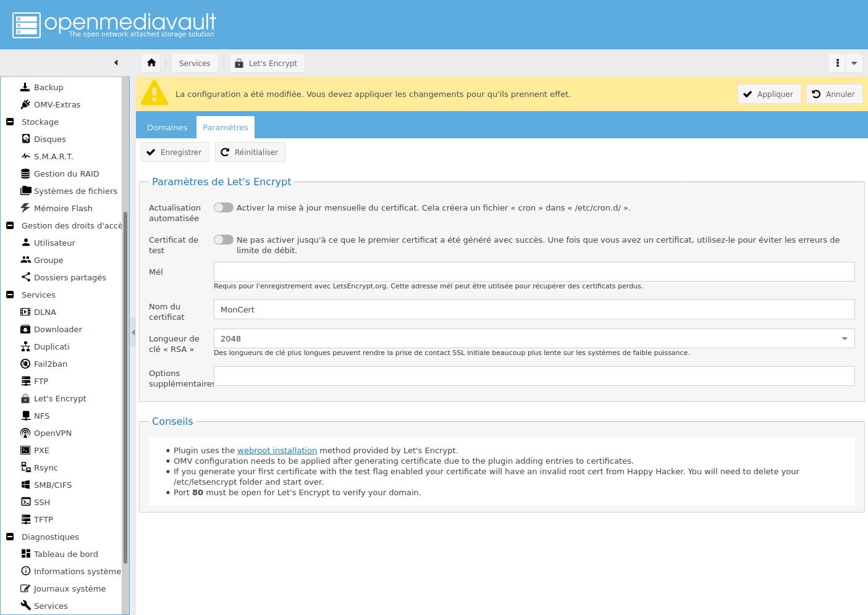Click into the Mél input field
Image resolution: width=868 pixels, height=615 pixels.
pos(534,272)
